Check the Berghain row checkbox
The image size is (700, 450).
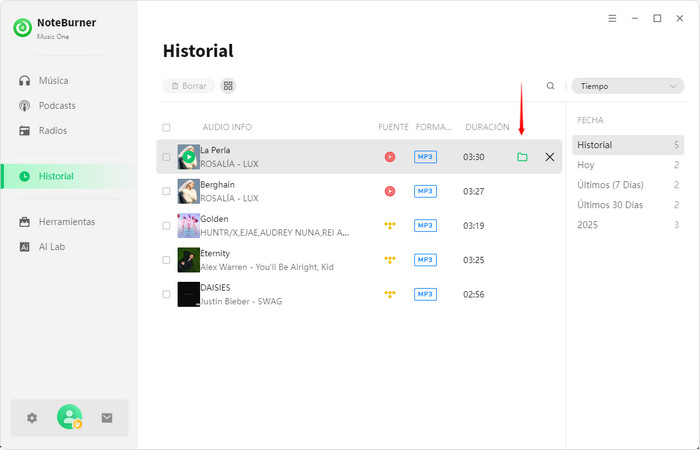coord(166,191)
